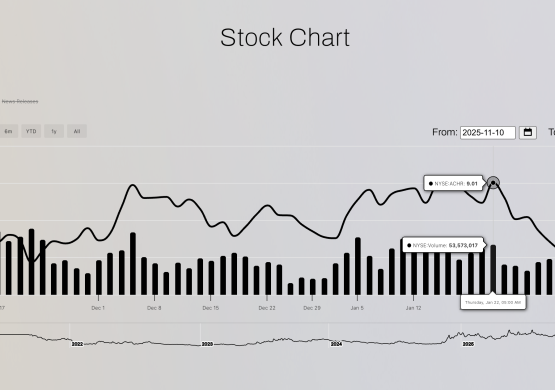555x390 pixels.
Task: Select the 6m range button
Action: tap(8, 131)
